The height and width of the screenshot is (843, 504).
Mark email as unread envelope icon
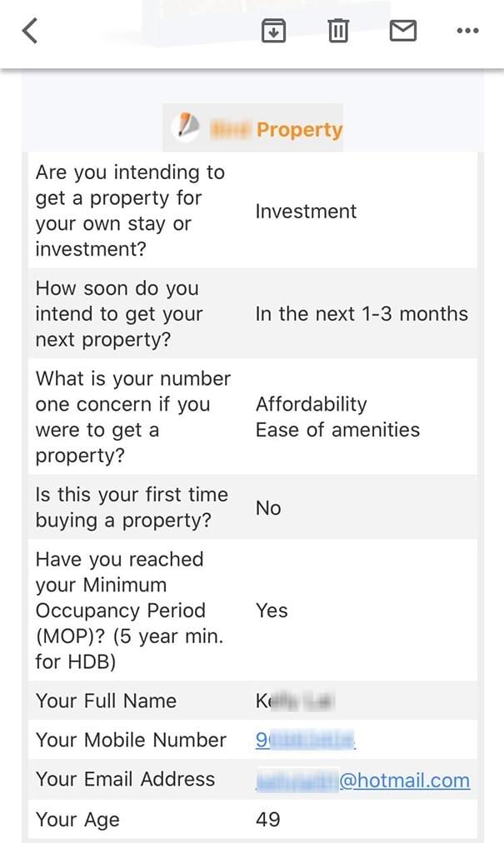[x=402, y=32]
